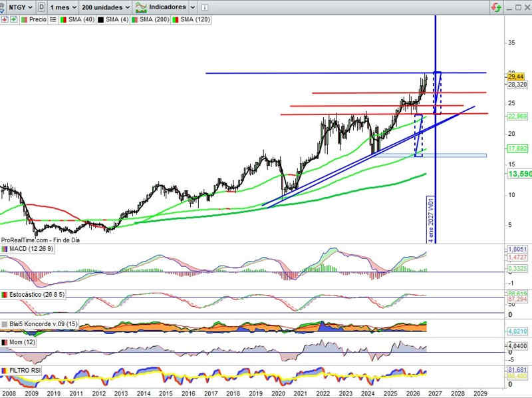The height and width of the screenshot is (398, 532).
Task: Open the MACD (12 26 9) panel label
Action: pyautogui.click(x=31, y=249)
